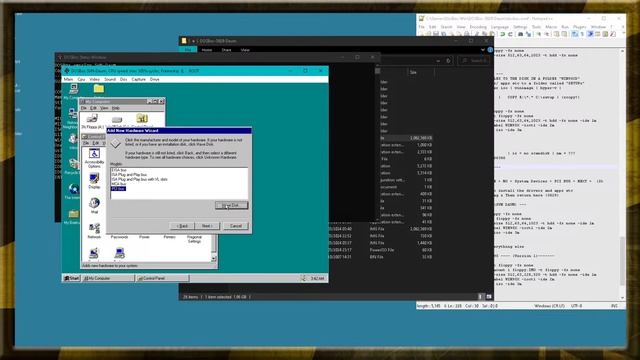This screenshot has width=640, height=360.
Task: Open Macro menu in Notepad++
Action: click(551, 27)
